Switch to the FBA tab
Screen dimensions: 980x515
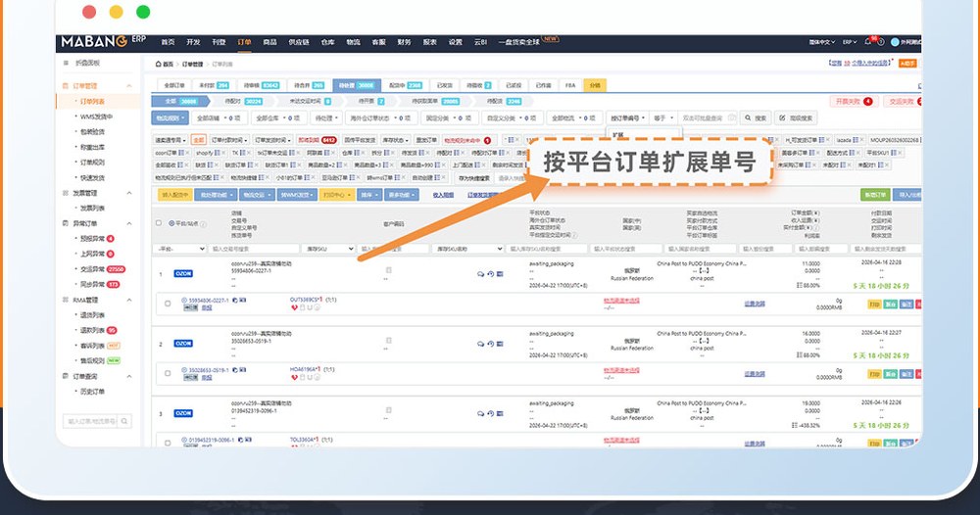[570, 85]
